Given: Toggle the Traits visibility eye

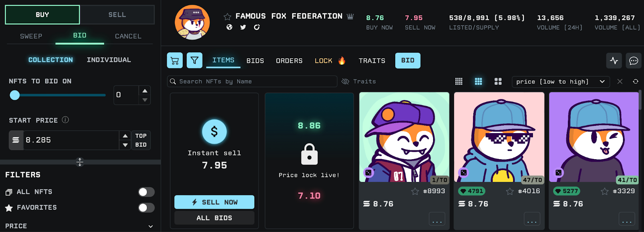Looking at the screenshot, I should coord(345,82).
